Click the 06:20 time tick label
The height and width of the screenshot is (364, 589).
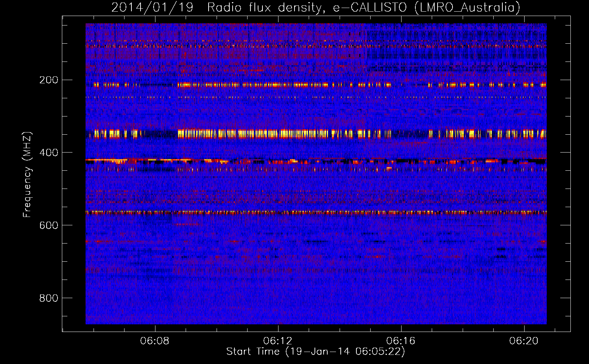point(524,341)
